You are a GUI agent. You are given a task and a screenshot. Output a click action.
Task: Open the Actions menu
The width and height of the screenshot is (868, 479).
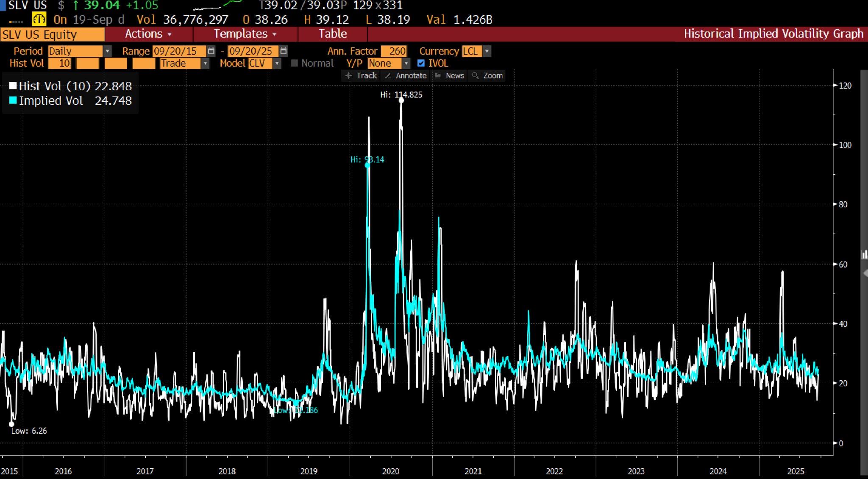pos(148,34)
